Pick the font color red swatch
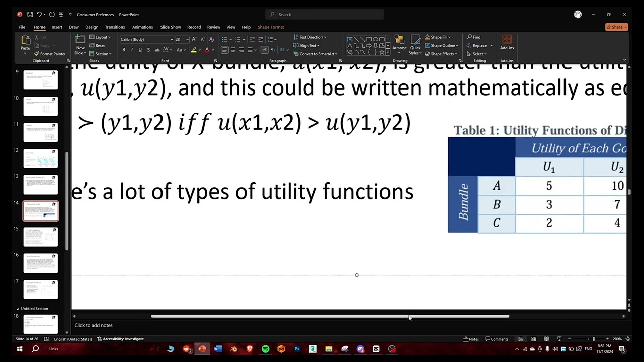Image resolution: width=644 pixels, height=362 pixels. (x=207, y=50)
